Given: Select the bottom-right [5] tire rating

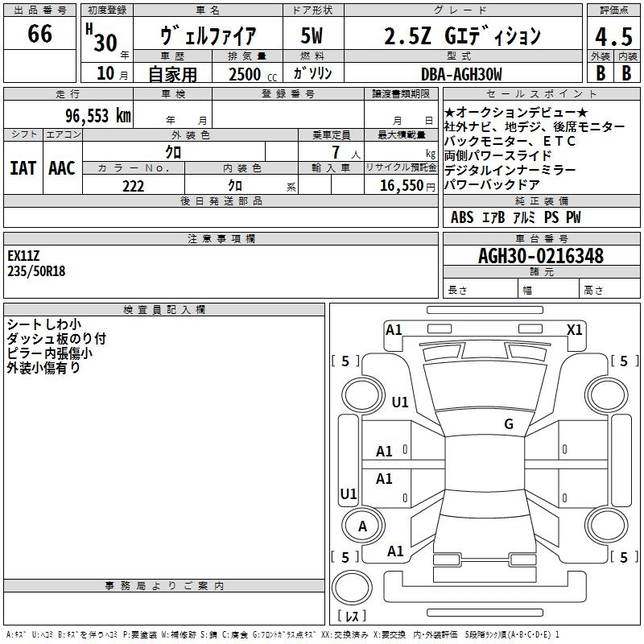Looking at the screenshot, I should [x=623, y=557].
